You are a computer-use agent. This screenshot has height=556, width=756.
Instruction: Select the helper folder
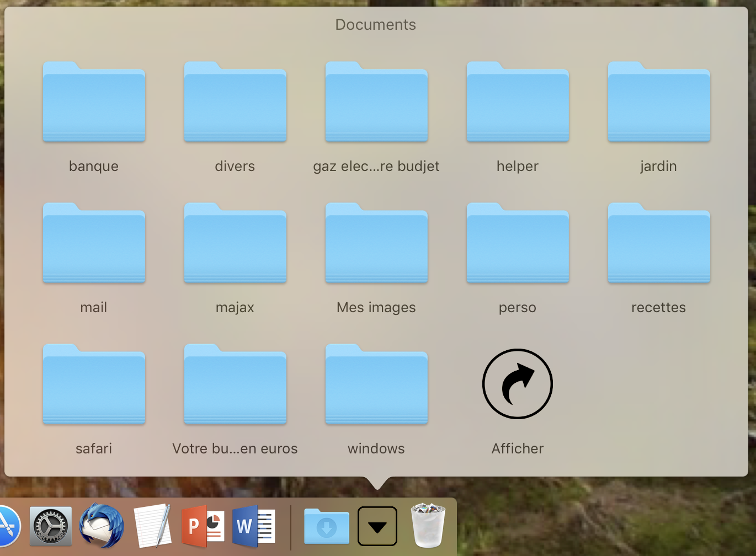tap(518, 103)
